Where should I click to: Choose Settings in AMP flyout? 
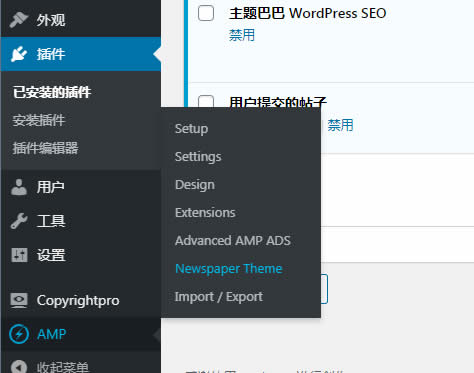coord(198,157)
